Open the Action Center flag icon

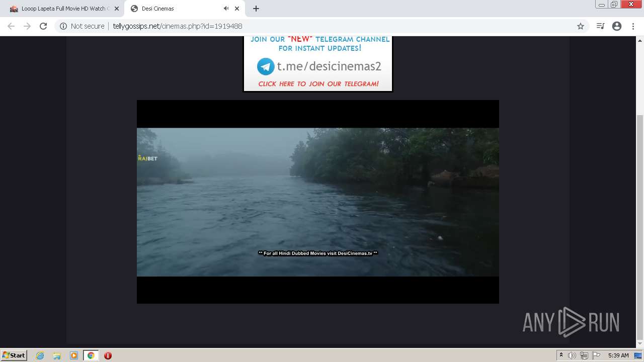(596, 355)
